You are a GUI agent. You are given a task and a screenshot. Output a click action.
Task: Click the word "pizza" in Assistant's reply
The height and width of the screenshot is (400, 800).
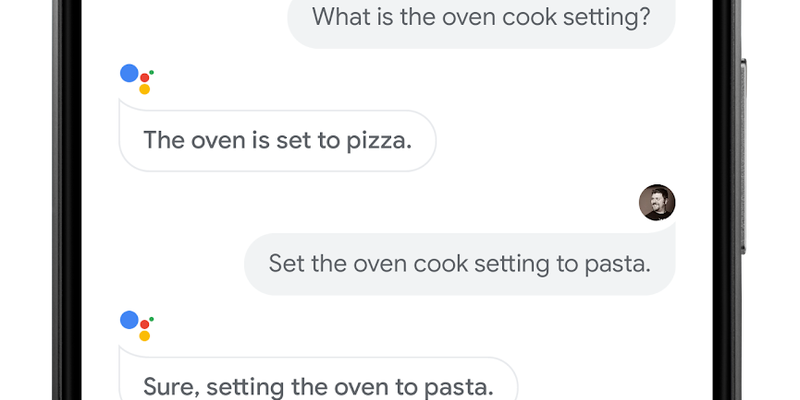(381, 140)
